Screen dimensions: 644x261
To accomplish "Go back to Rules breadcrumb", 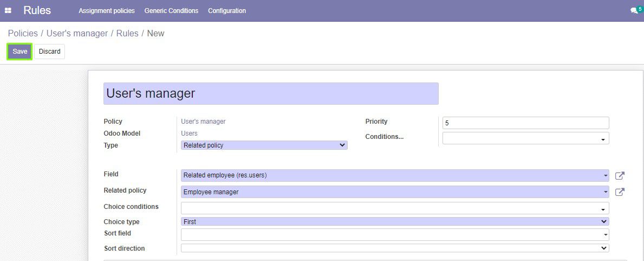I will 127,34.
